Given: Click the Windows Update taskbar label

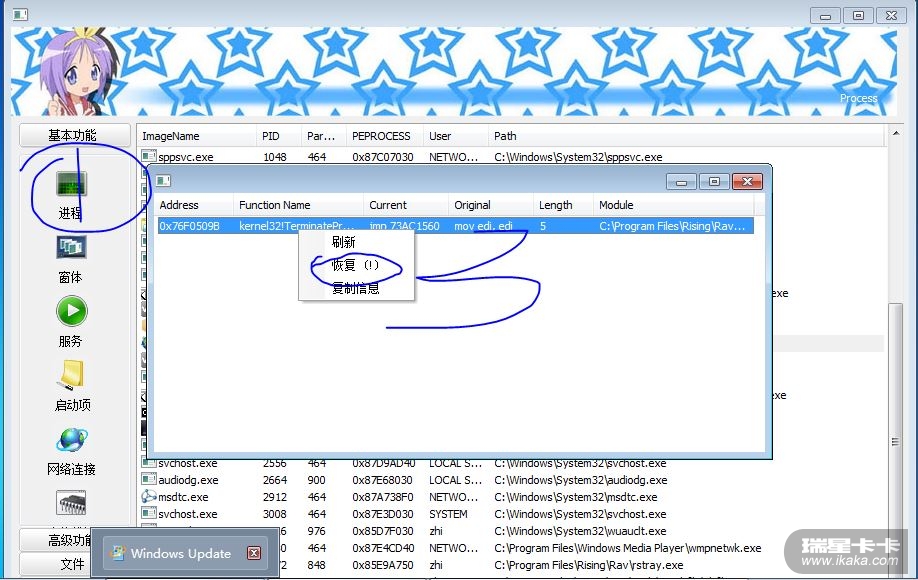Looking at the screenshot, I should [181, 553].
